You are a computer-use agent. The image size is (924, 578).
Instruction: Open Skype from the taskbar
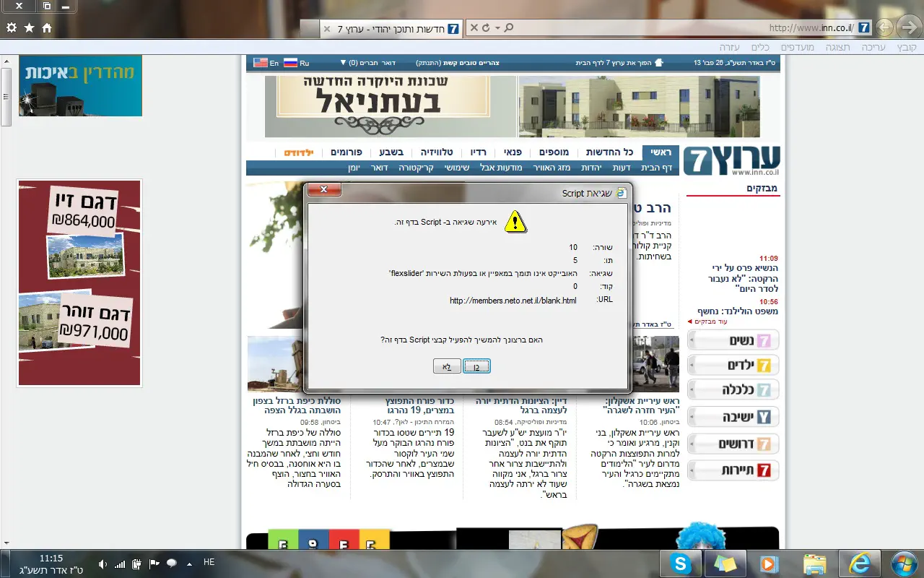point(680,564)
